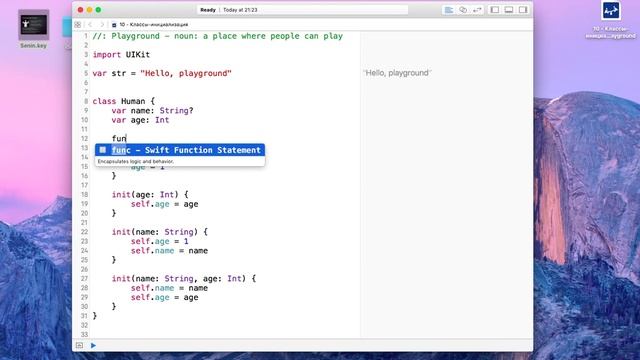The width and height of the screenshot is (640, 360).
Task: Click the Ready status field
Action: [302, 10]
